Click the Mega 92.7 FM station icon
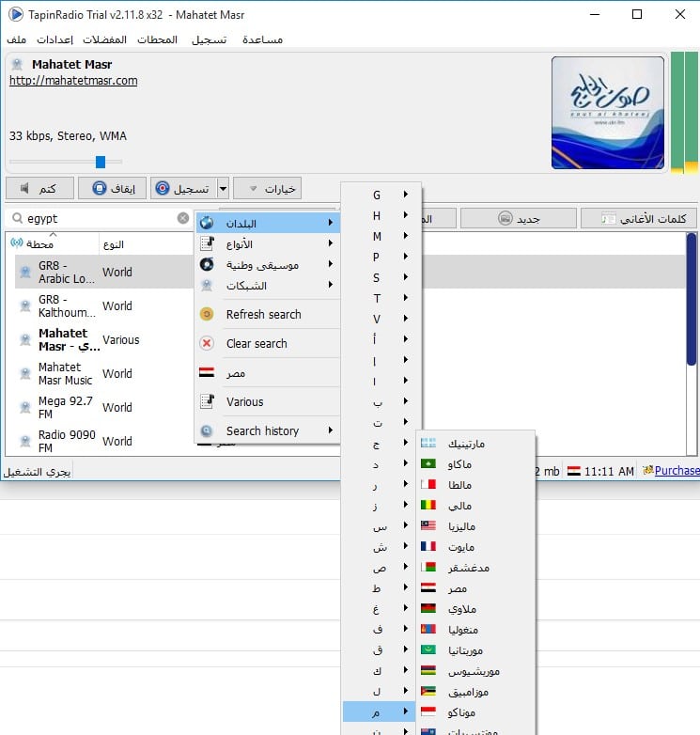This screenshot has height=735, width=700. [26, 407]
